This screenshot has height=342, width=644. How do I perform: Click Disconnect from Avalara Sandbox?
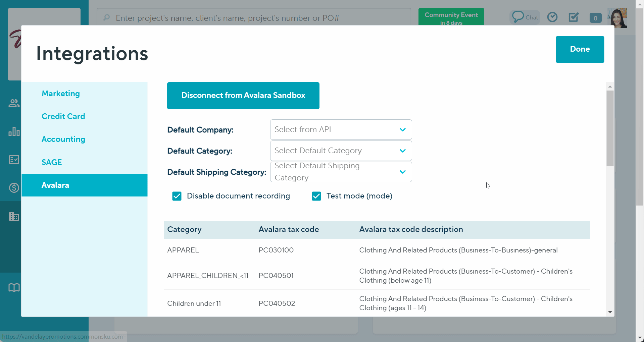(x=243, y=96)
